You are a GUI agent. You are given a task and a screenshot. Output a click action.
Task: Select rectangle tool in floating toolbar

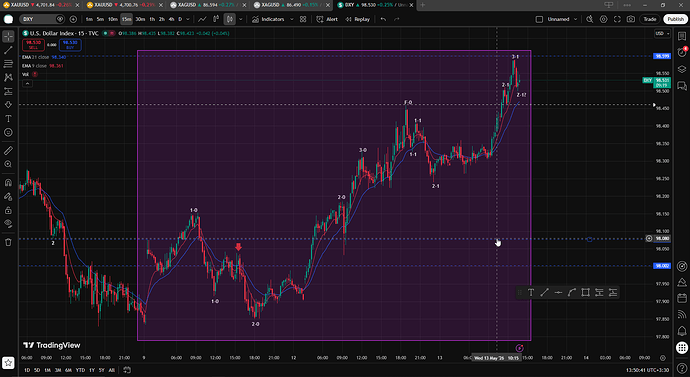585,293
